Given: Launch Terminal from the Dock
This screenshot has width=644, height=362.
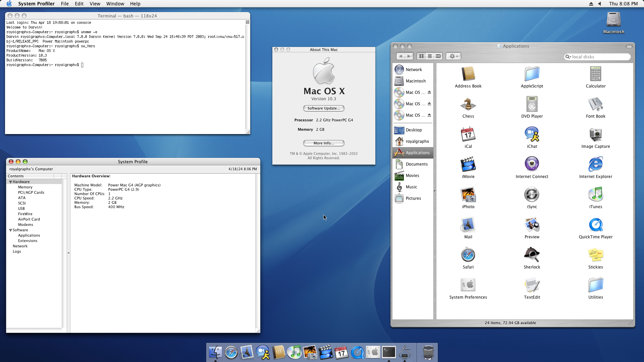Looking at the screenshot, I should click(389, 352).
